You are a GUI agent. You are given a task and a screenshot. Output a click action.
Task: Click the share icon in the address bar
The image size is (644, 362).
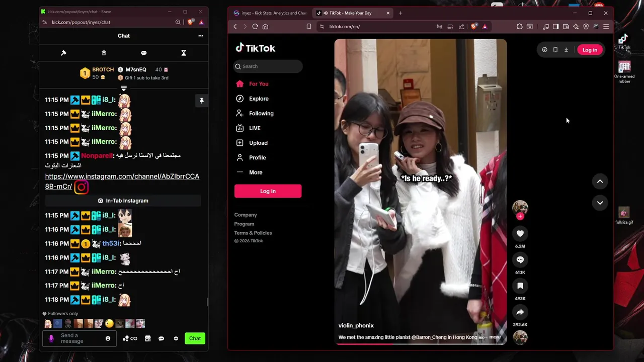(x=461, y=27)
